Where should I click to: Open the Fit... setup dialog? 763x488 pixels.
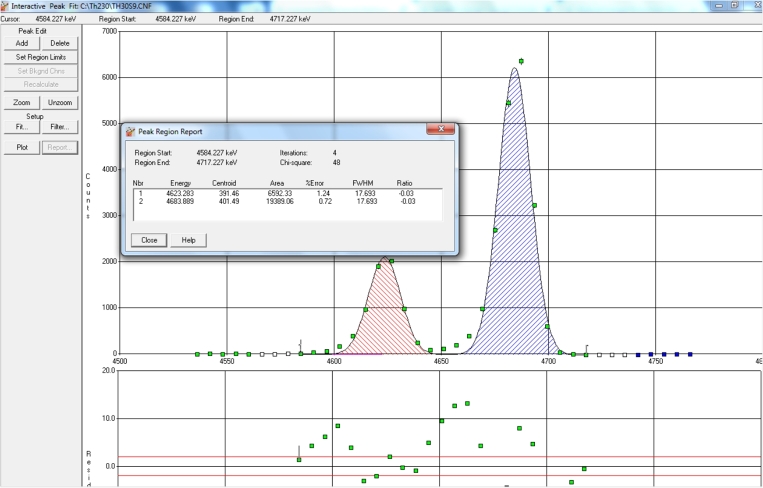coord(22,127)
